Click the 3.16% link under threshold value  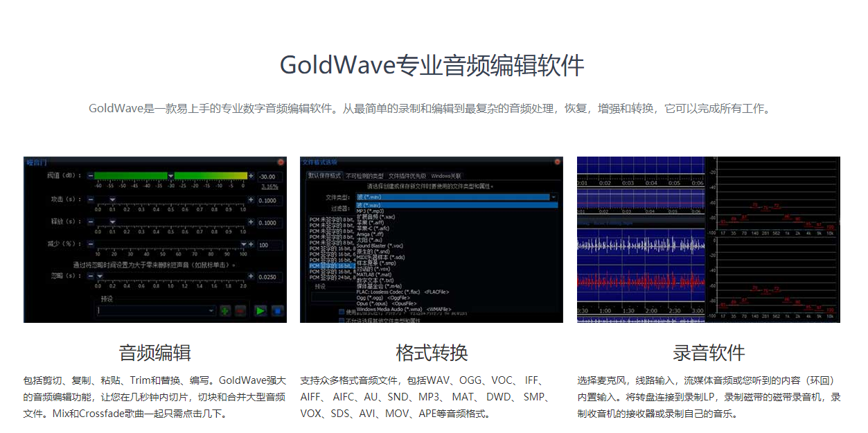[269, 186]
